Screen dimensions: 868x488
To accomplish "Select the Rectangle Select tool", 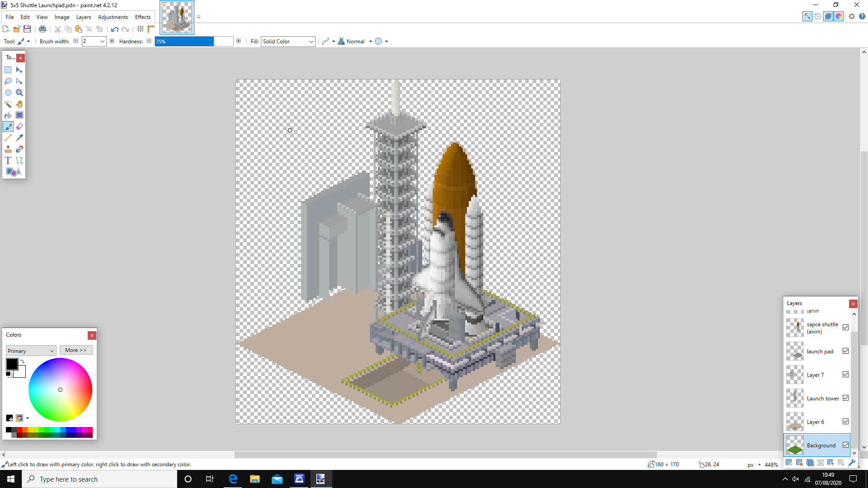I will click(x=8, y=70).
